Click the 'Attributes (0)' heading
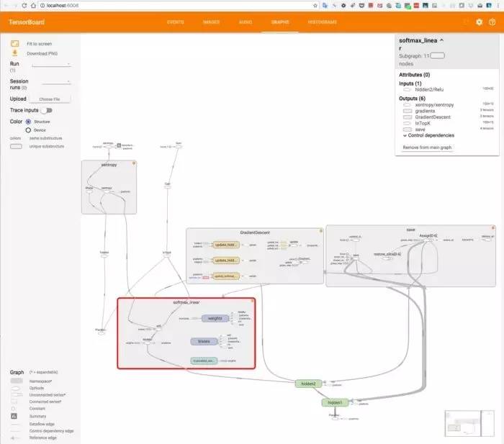The width and height of the screenshot is (504, 444). [x=414, y=75]
